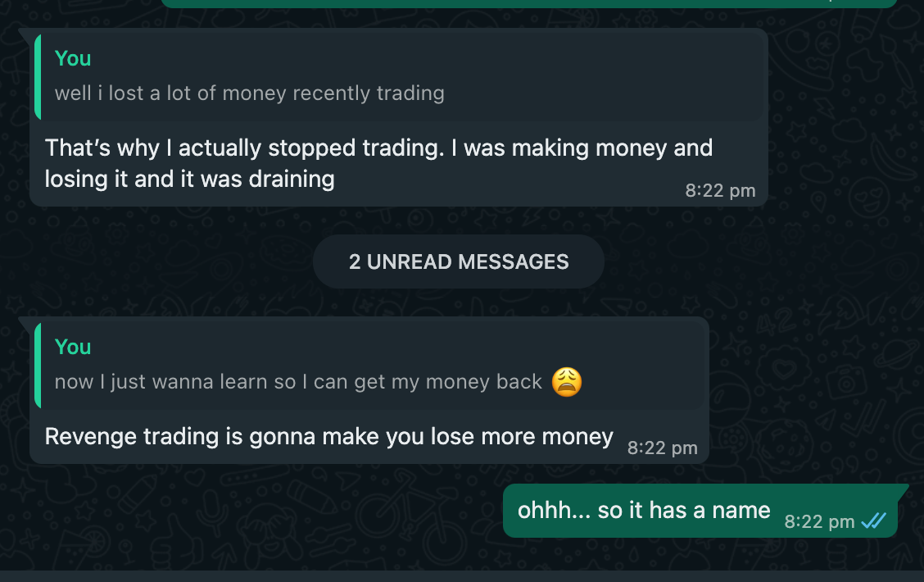Click green accent bar of second quoted reply
This screenshot has width=924, height=582.
38,366
